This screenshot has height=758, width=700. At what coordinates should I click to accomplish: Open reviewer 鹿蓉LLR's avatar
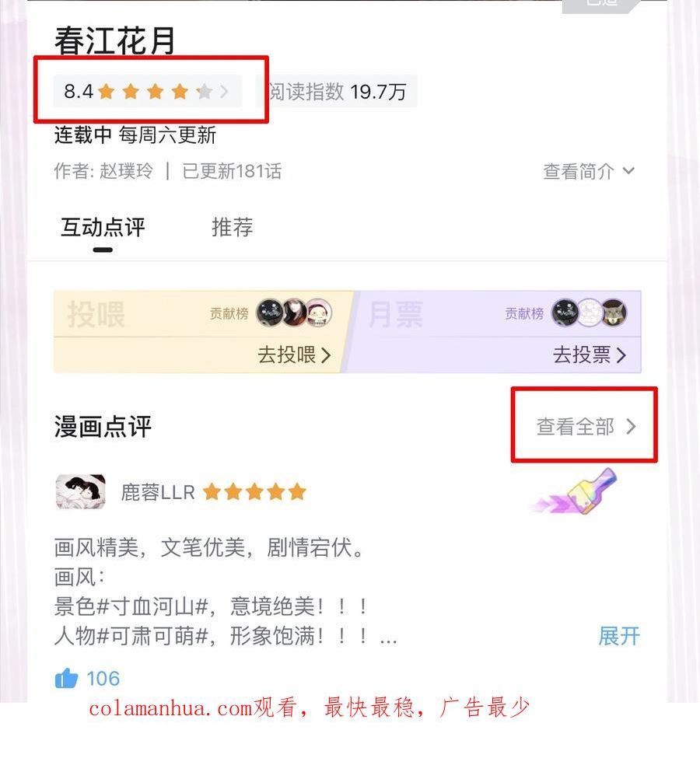point(81,491)
